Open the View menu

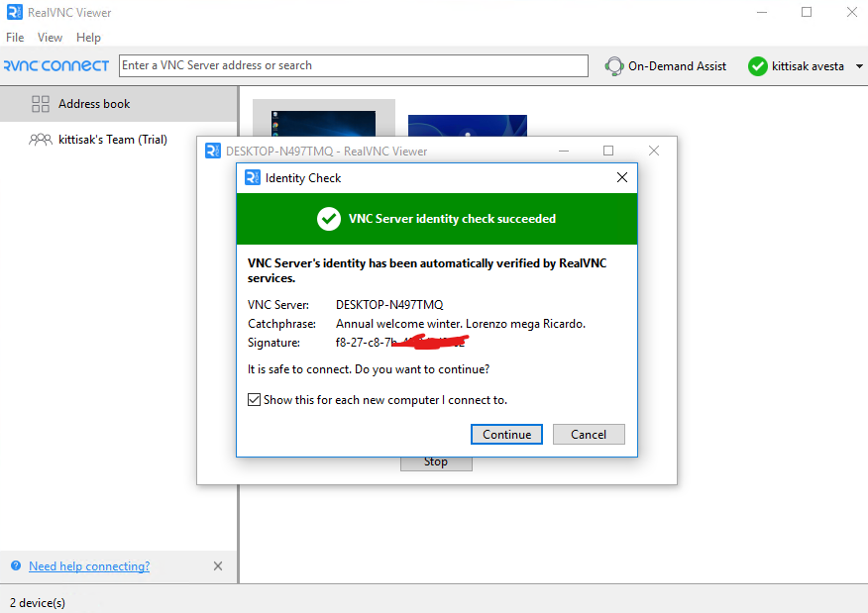tap(50, 38)
